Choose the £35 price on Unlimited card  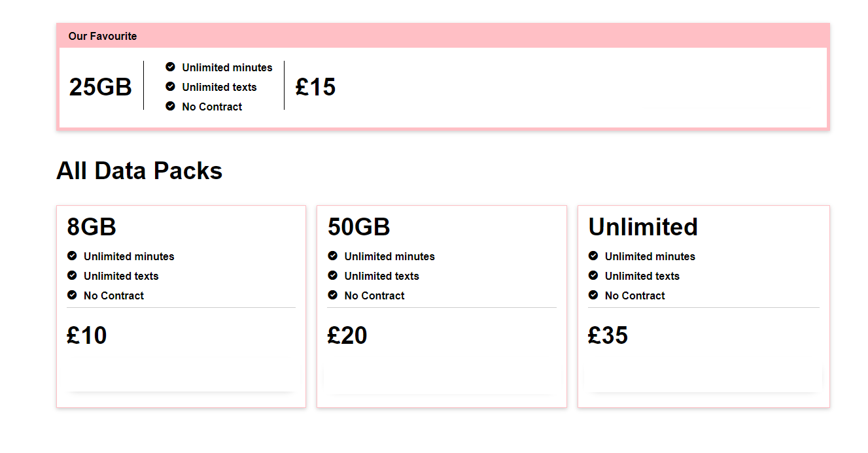click(x=608, y=335)
